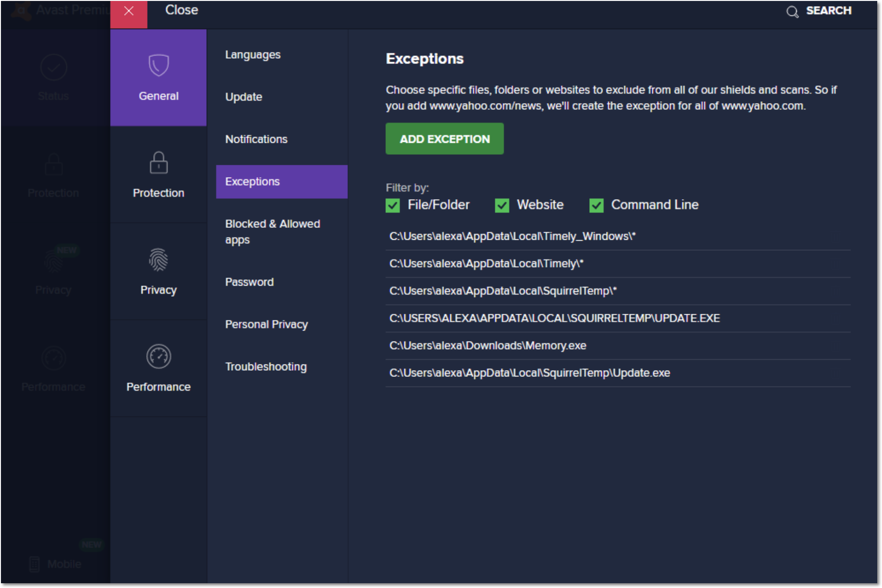Screen dimensions: 882x588
Task: Select the General shield icon
Action: [x=158, y=65]
